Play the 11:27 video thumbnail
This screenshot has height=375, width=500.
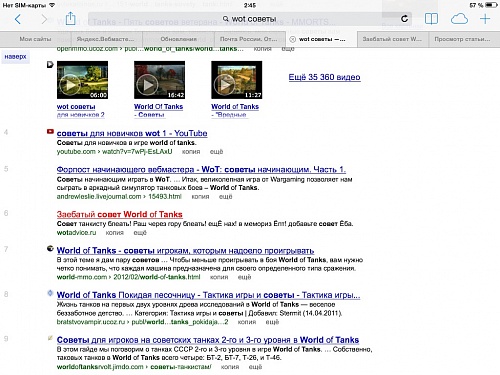(x=236, y=80)
